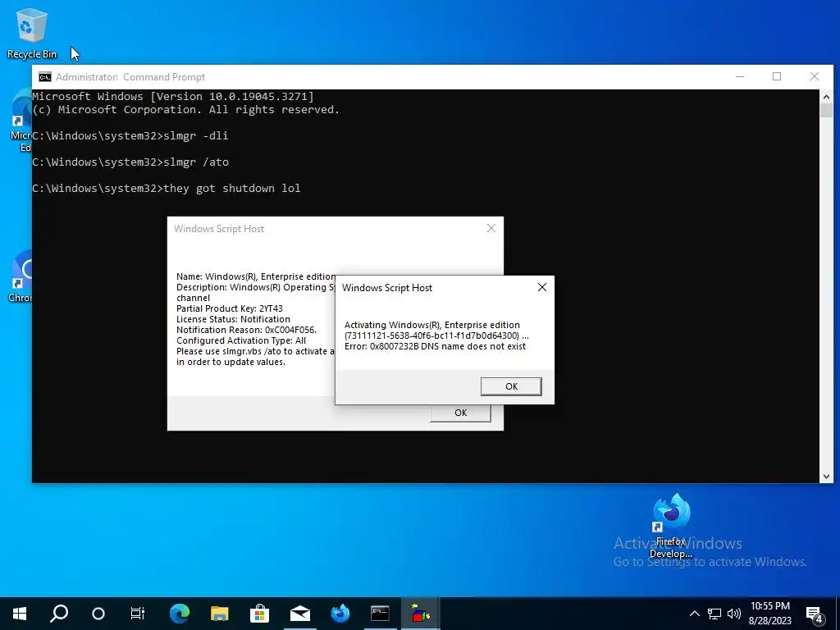The height and width of the screenshot is (630, 840).
Task: Open Microsoft Store from taskbar
Action: [259, 614]
